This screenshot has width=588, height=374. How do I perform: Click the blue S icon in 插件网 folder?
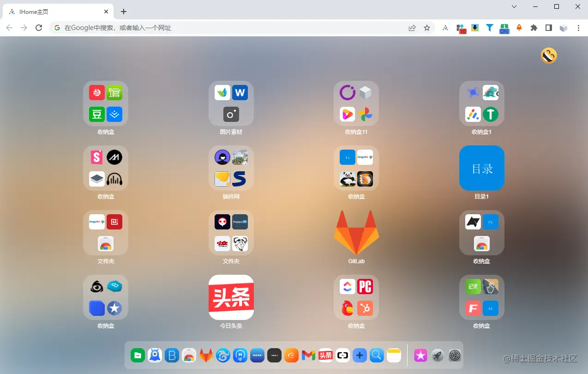(240, 179)
